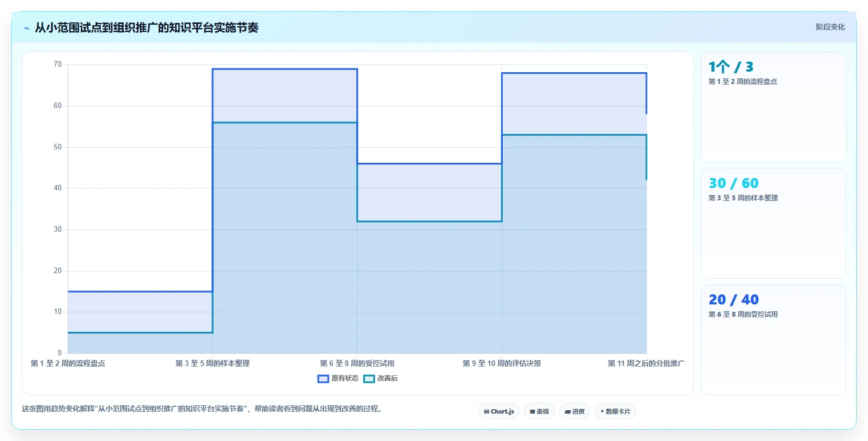Screen dimensions: 868x441
Task: Click x-axis label 第 3 至 5 周的样本整理
Action: click(213, 364)
